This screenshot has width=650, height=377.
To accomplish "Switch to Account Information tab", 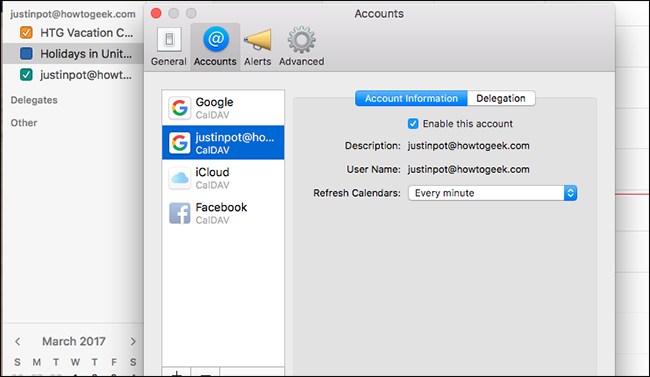I will point(411,98).
